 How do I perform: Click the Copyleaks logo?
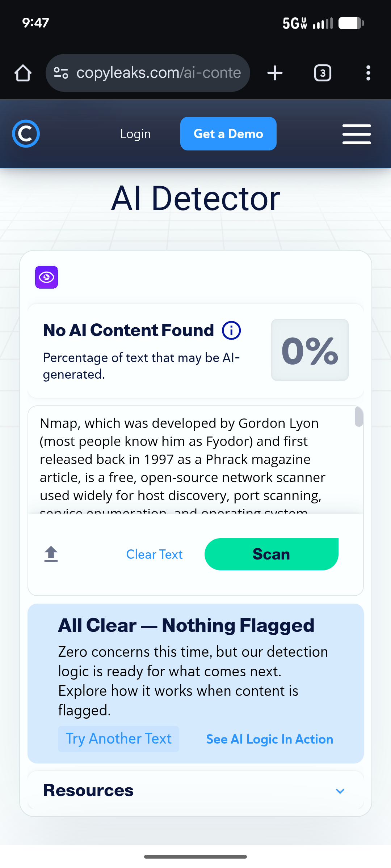tap(26, 134)
